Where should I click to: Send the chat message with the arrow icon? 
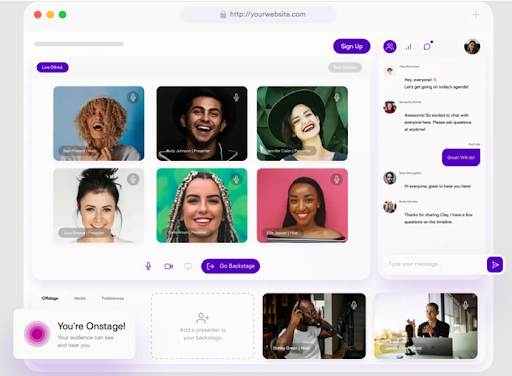pos(495,265)
